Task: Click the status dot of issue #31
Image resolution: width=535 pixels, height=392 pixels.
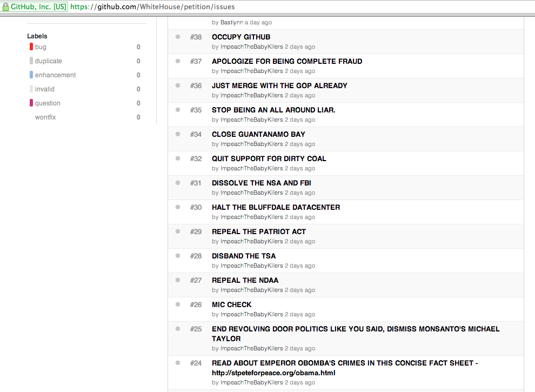Action: [x=178, y=183]
